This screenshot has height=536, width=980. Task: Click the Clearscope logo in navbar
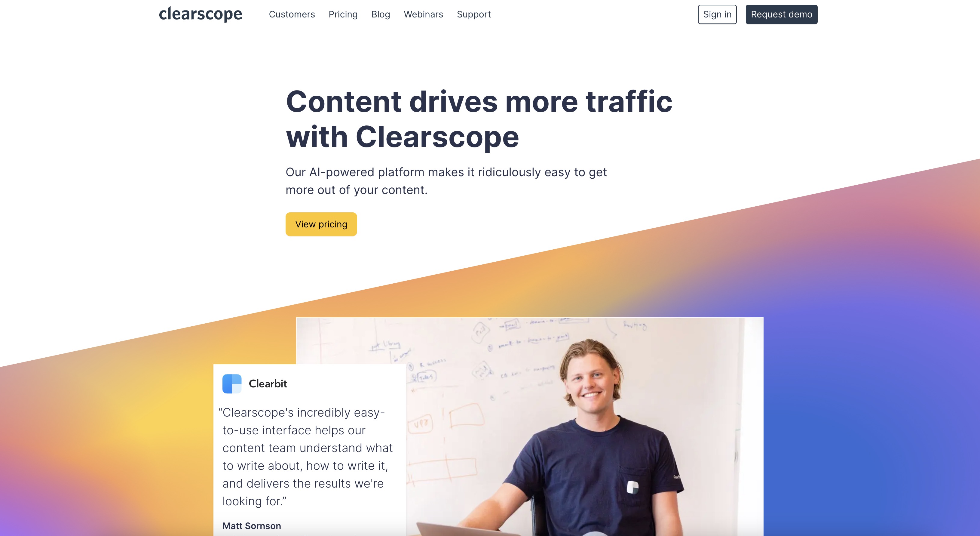[x=200, y=14]
